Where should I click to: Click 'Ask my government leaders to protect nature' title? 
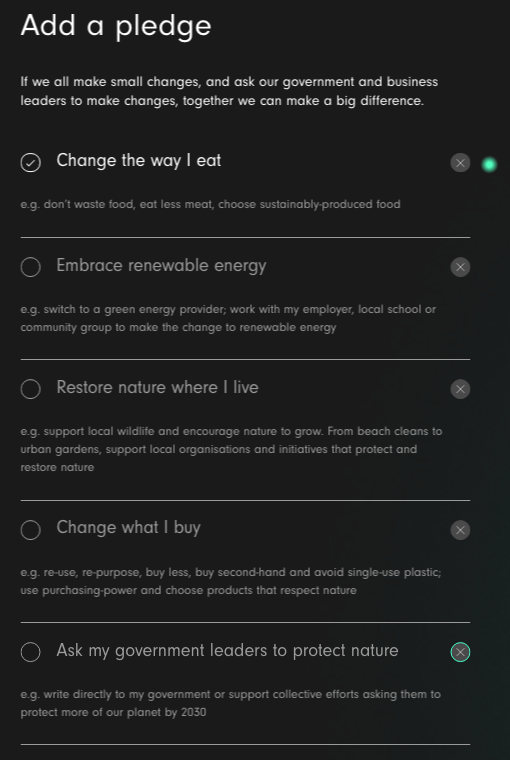(x=227, y=650)
